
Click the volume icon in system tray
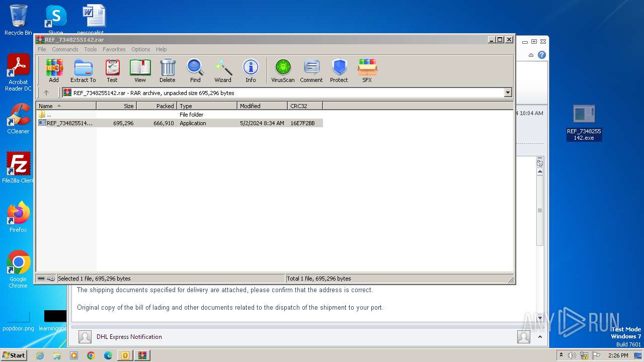[x=572, y=355]
